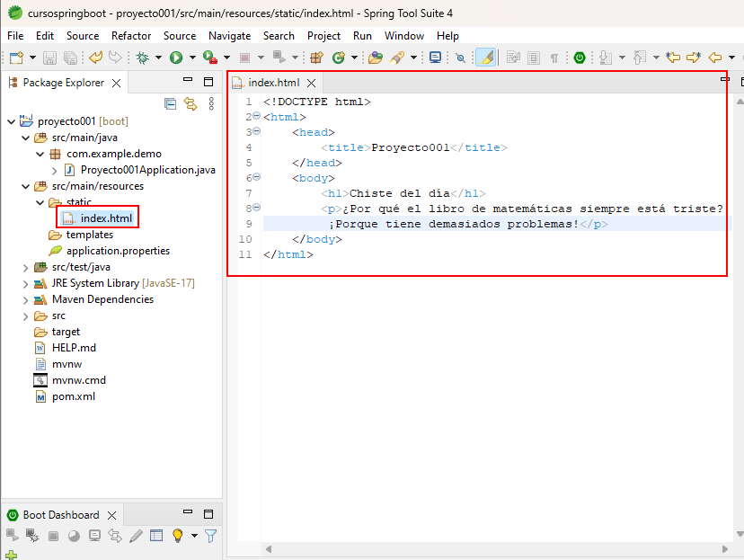Image resolution: width=744 pixels, height=560 pixels.
Task: Click the green Spring Boot power toolbar icon
Action: click(x=580, y=58)
